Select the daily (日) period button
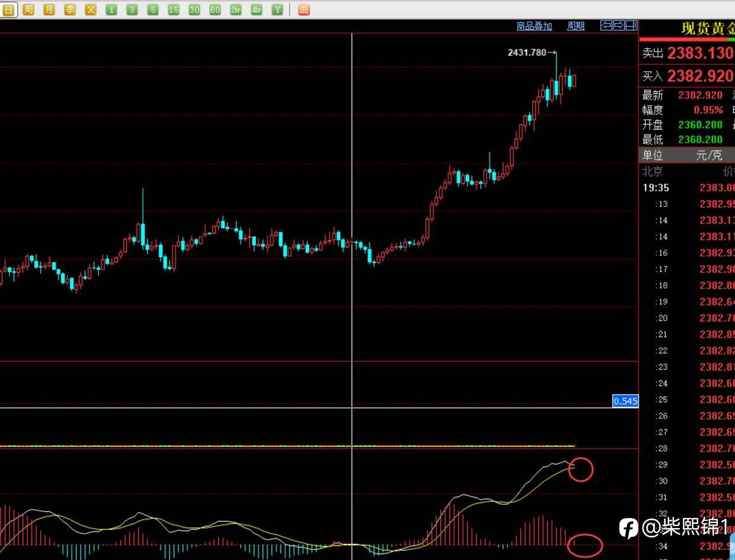735x560 pixels. (x=8, y=9)
